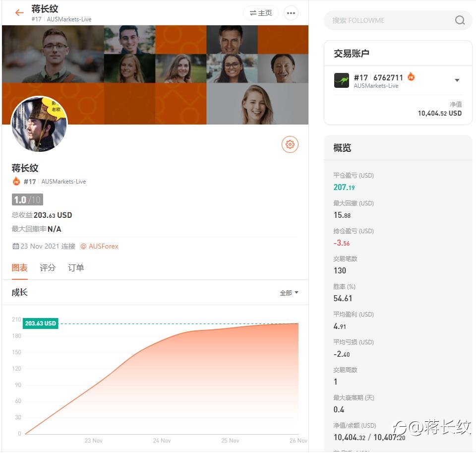Image resolution: width=476 pixels, height=454 pixels.
Task: Click the 25 Nov date on chart axis
Action: tap(230, 441)
